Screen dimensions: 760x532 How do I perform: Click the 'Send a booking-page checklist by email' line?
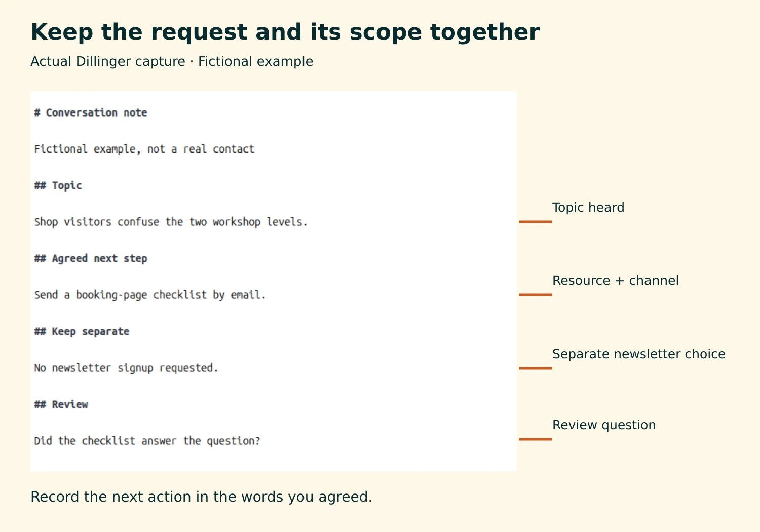point(150,295)
